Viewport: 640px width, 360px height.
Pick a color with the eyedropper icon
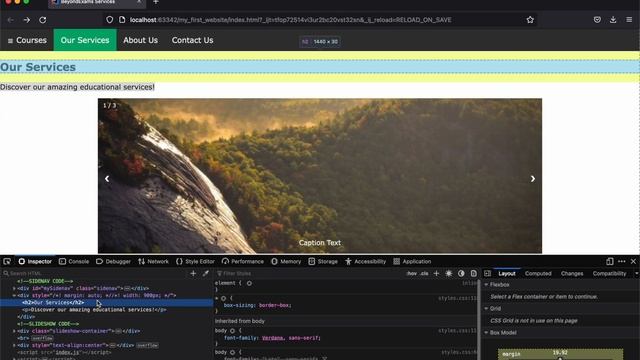coord(206,273)
